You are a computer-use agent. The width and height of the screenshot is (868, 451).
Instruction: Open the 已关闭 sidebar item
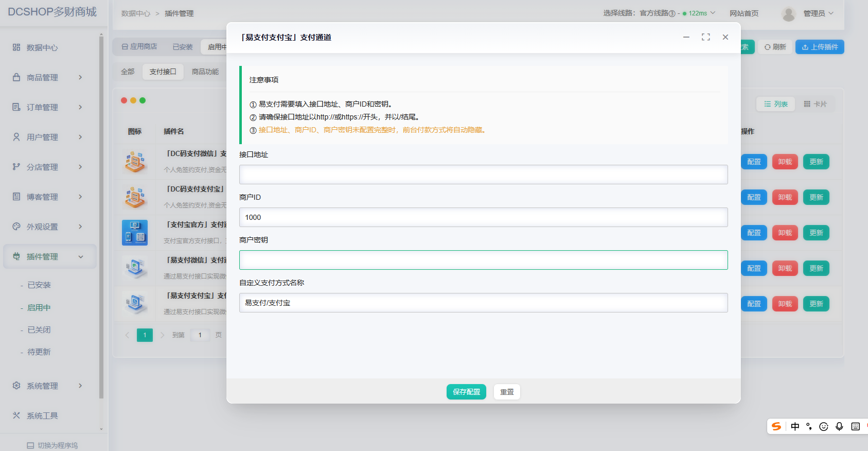pos(39,329)
